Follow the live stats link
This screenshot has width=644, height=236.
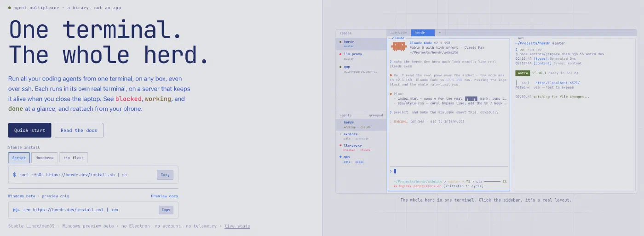(237, 226)
